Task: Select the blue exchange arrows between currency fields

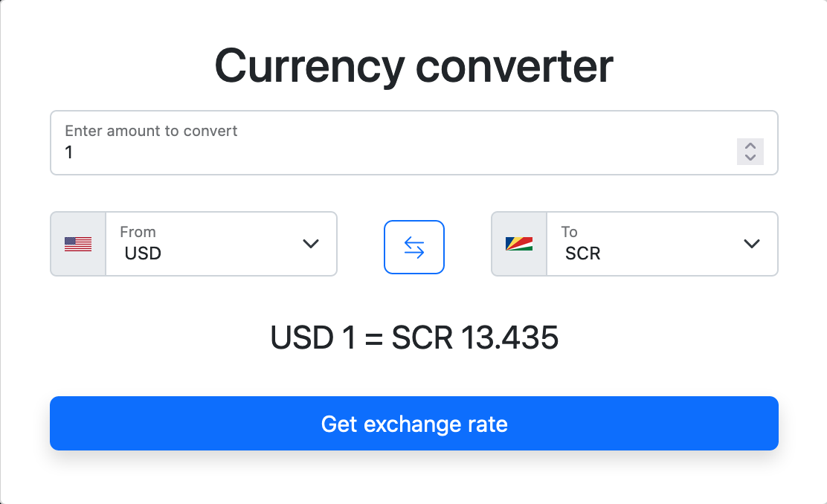Action: tap(413, 247)
